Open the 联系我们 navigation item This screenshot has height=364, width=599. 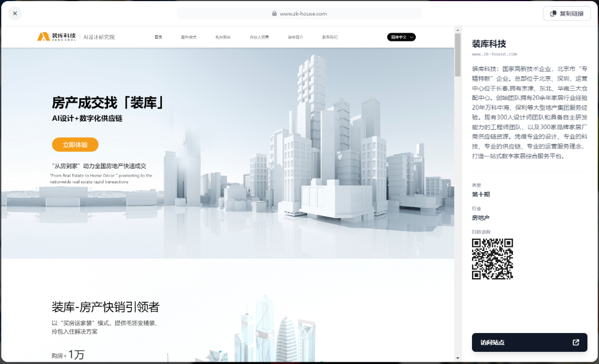point(329,37)
